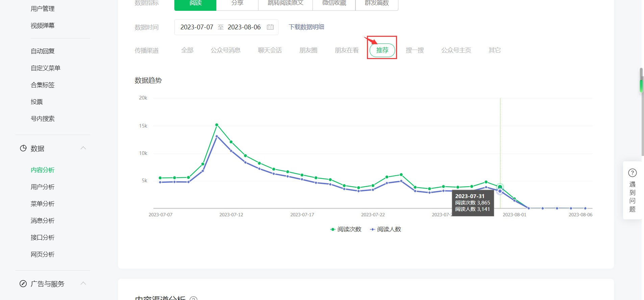Open 用户分析 in sidebar

[x=43, y=187]
